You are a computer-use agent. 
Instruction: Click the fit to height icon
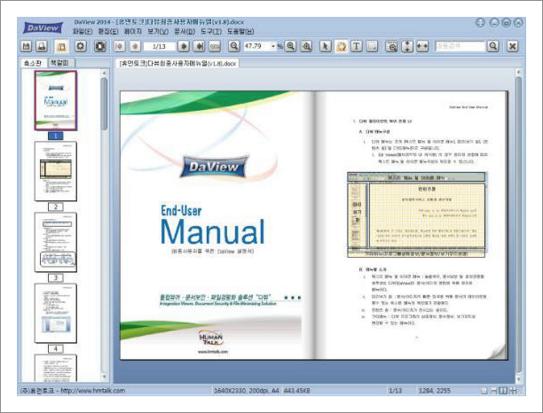[407, 46]
